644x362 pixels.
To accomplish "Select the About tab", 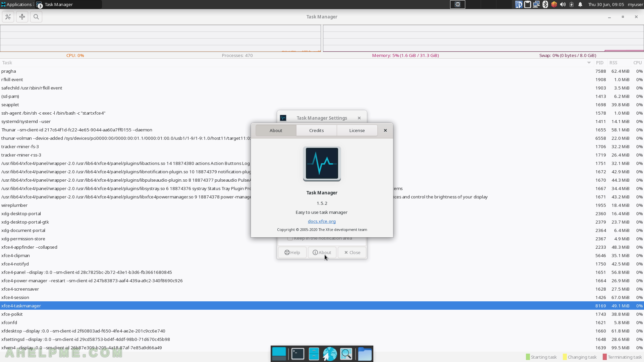I will (276, 130).
